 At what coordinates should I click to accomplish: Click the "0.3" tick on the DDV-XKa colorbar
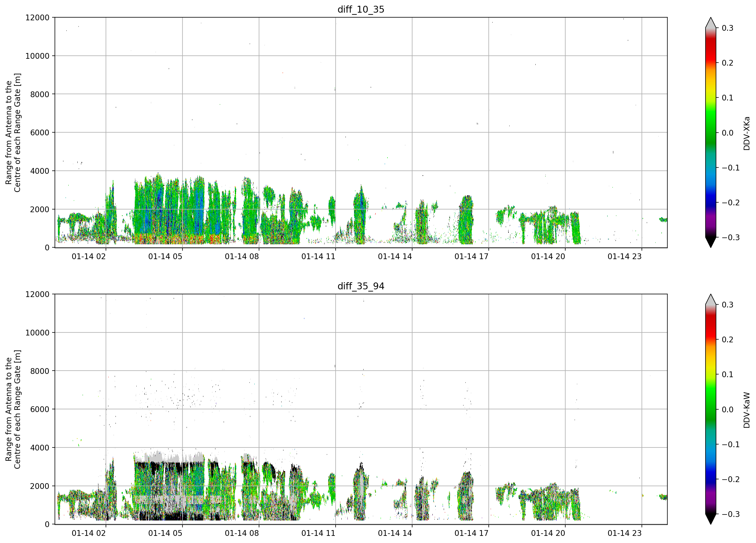point(728,28)
